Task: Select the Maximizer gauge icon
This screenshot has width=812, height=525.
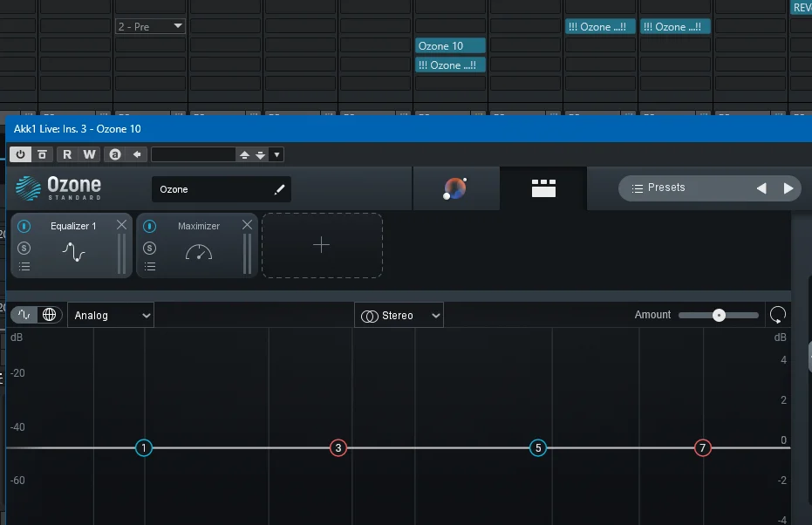Action: (x=199, y=252)
